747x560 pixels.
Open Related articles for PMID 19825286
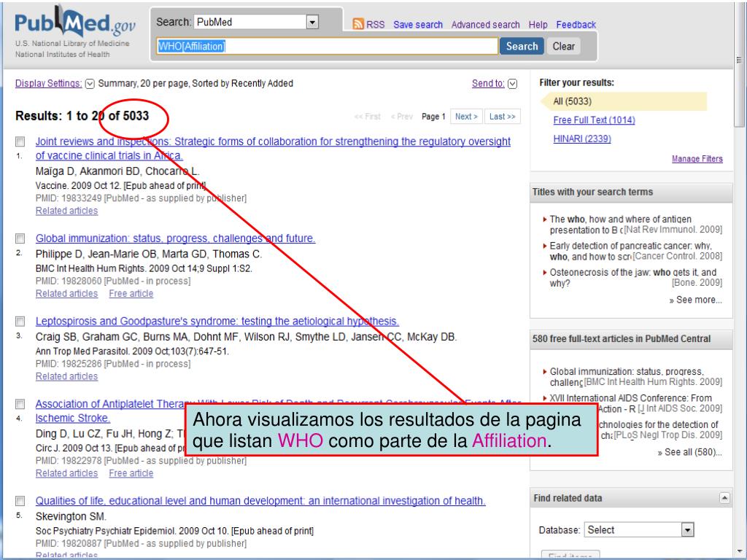tap(66, 377)
